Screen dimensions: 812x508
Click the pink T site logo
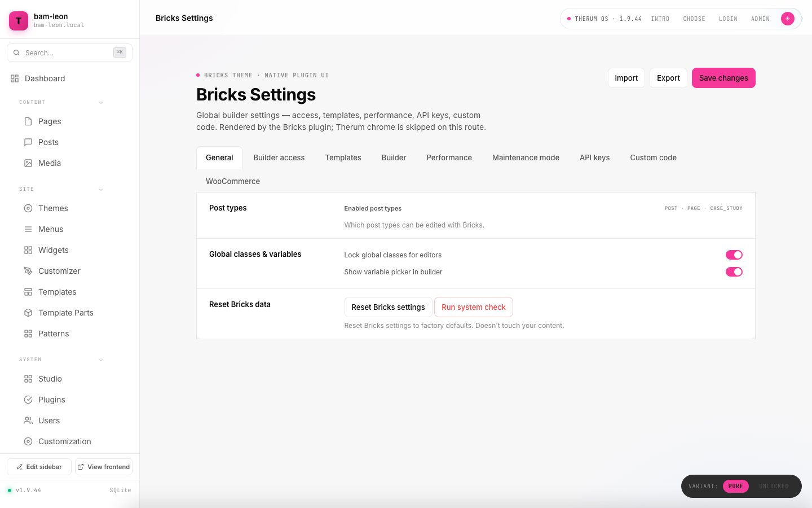19,21
